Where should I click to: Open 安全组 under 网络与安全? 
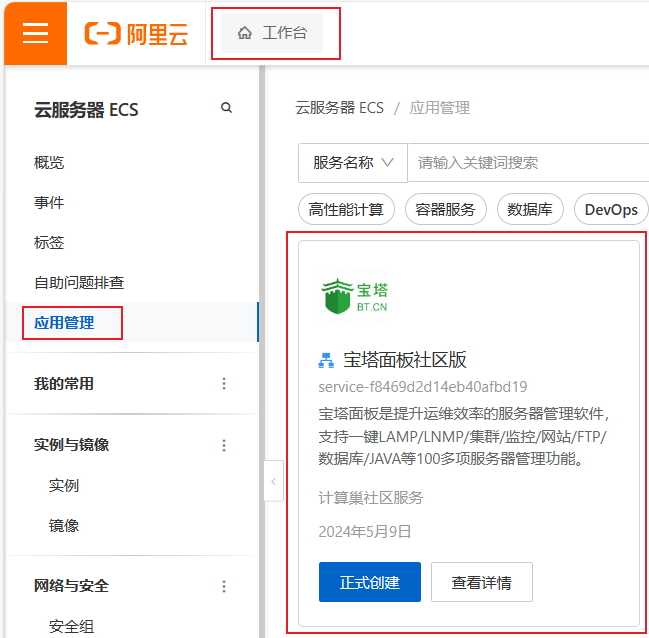(x=71, y=626)
